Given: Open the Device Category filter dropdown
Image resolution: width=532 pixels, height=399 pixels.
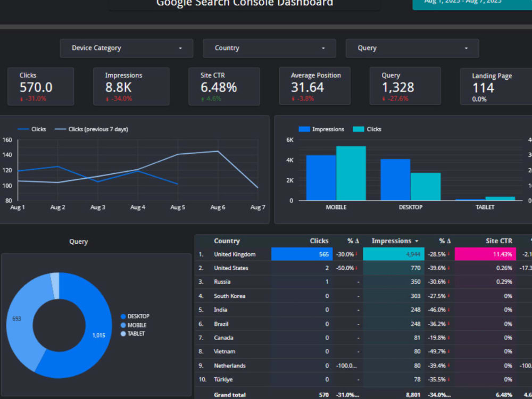Looking at the screenshot, I should (126, 48).
